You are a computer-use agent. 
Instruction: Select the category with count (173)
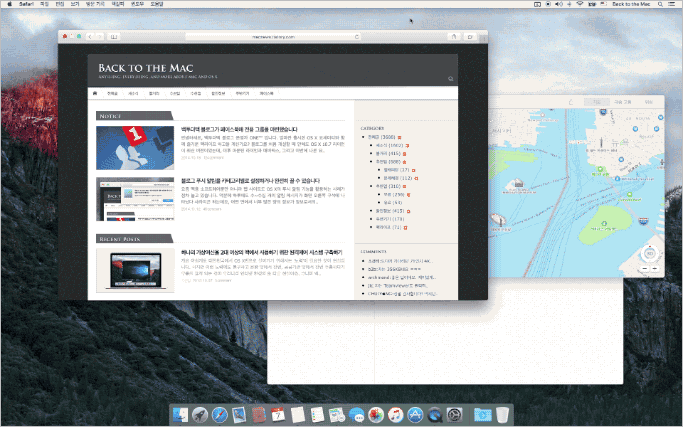point(390,219)
